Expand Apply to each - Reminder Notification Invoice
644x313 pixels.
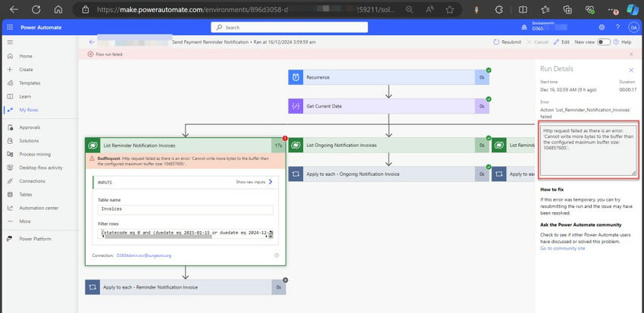tap(185, 287)
